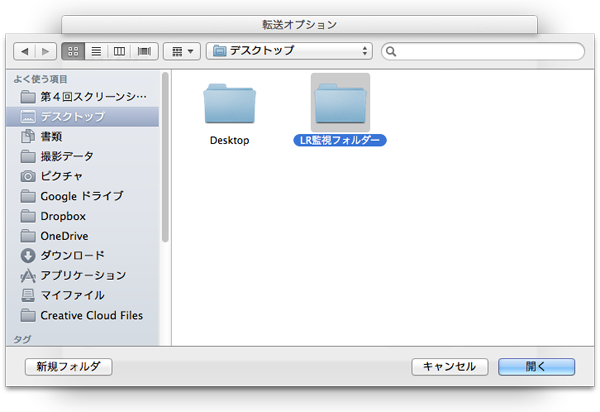Open the デスクトップ location popup menu
The width and height of the screenshot is (600, 412).
pyautogui.click(x=289, y=50)
